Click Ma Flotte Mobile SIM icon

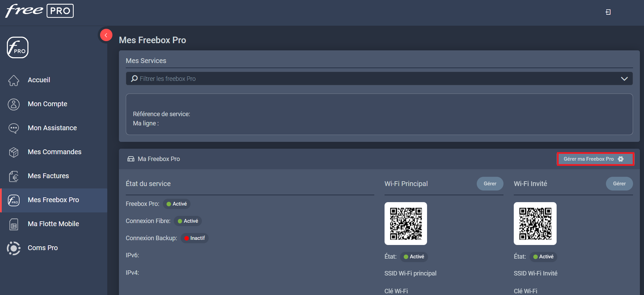[x=14, y=224]
